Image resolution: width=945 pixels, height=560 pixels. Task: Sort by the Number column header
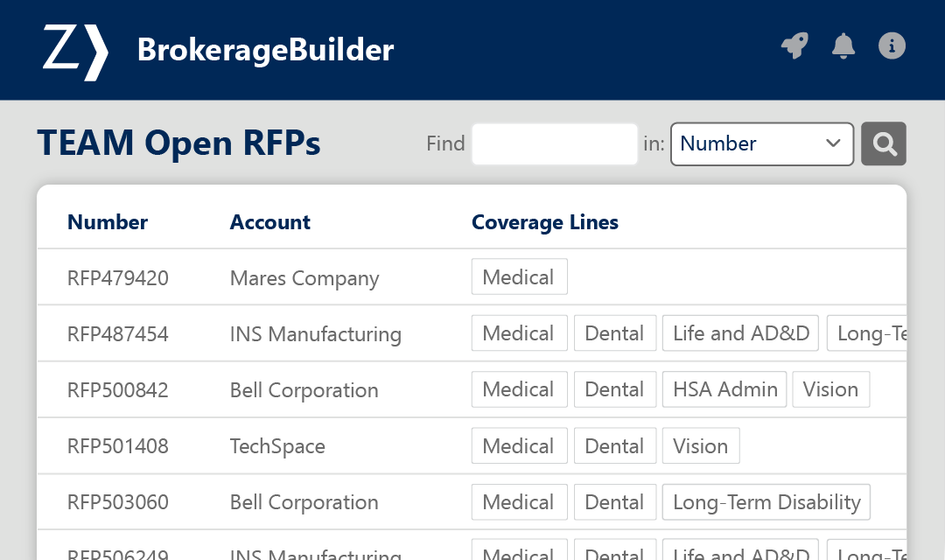coord(108,222)
